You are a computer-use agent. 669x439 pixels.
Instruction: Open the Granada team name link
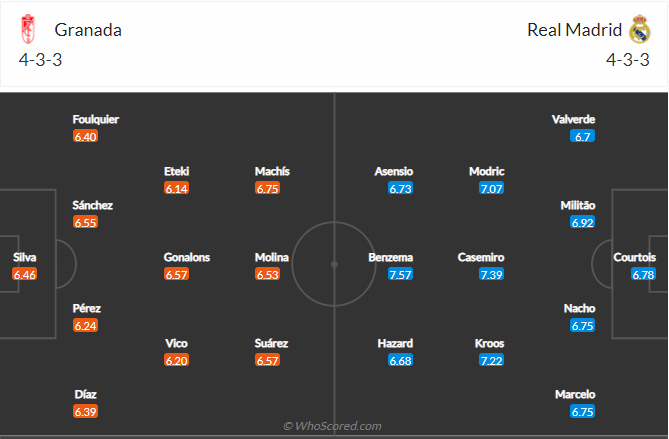tap(88, 30)
